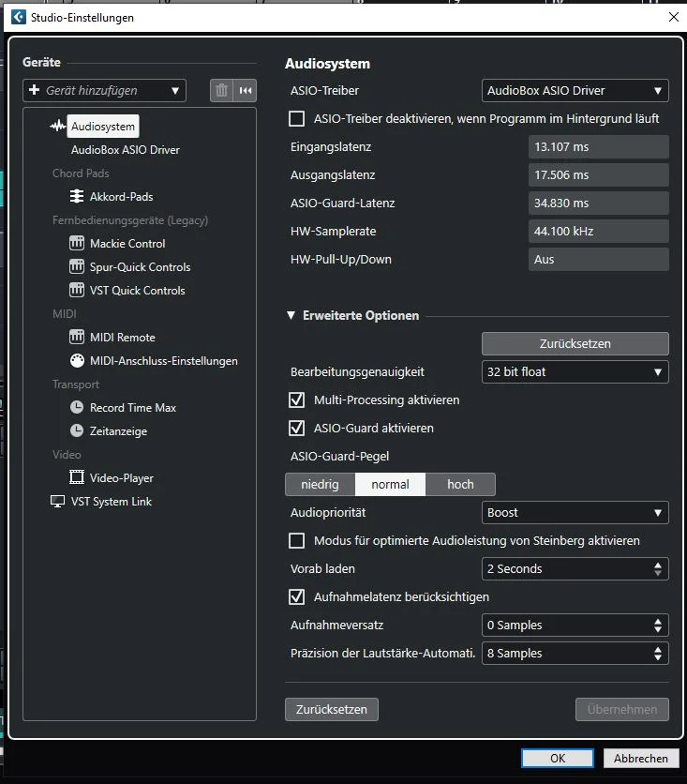The height and width of the screenshot is (784, 687).
Task: Confirm with the OK button
Action: tap(558, 758)
